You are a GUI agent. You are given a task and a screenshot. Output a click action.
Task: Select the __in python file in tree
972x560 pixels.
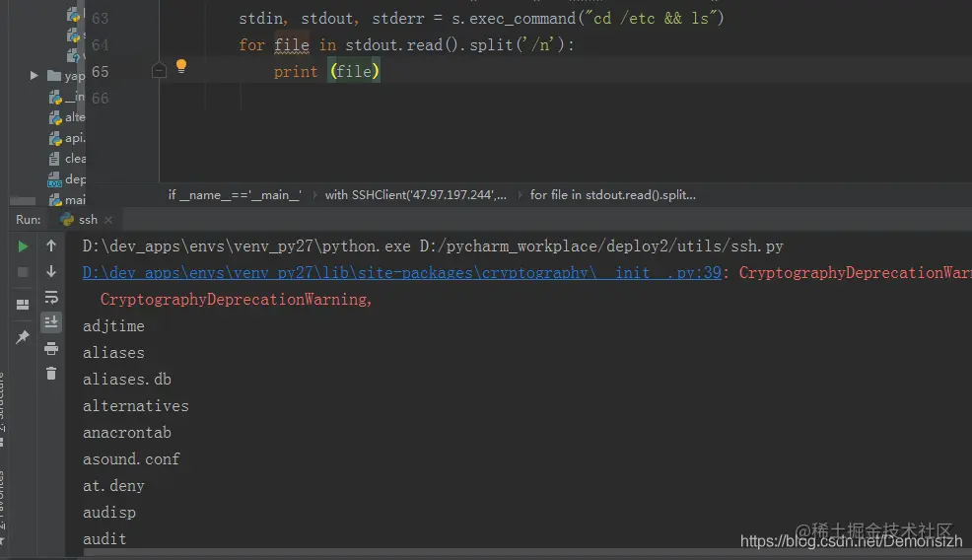pos(67,98)
